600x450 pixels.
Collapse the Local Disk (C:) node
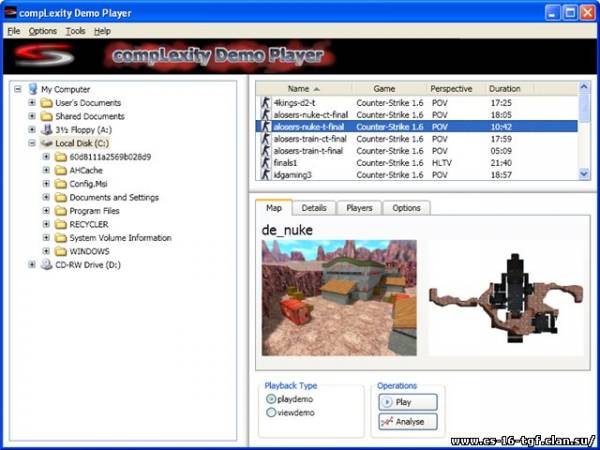tap(32, 143)
